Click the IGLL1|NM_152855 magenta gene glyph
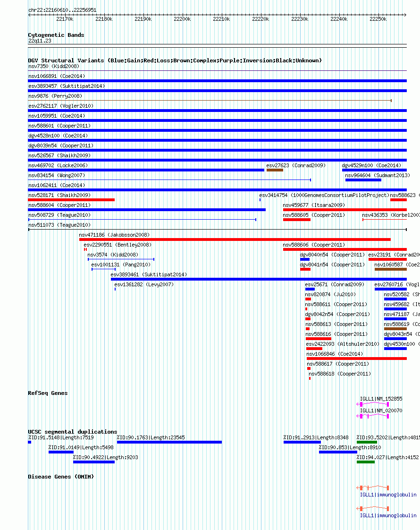The image size is (420, 530). point(373,404)
